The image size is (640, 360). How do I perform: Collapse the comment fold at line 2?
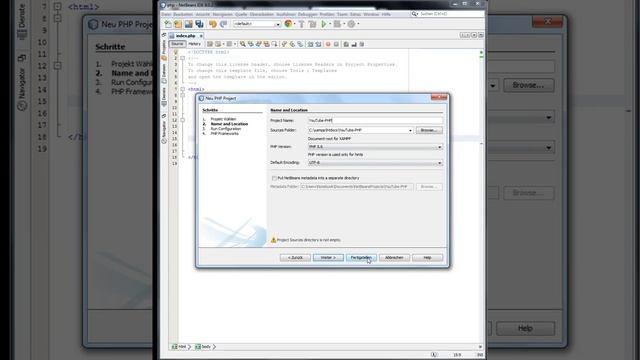pyautogui.click(x=182, y=58)
